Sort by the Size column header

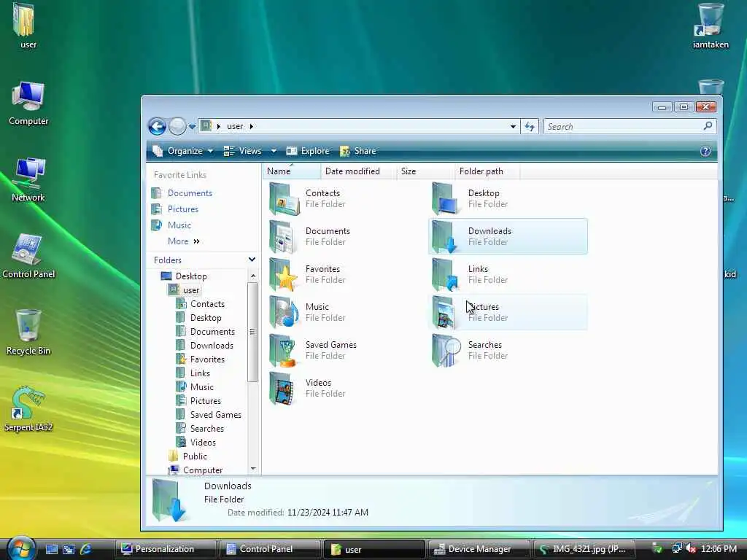point(425,171)
